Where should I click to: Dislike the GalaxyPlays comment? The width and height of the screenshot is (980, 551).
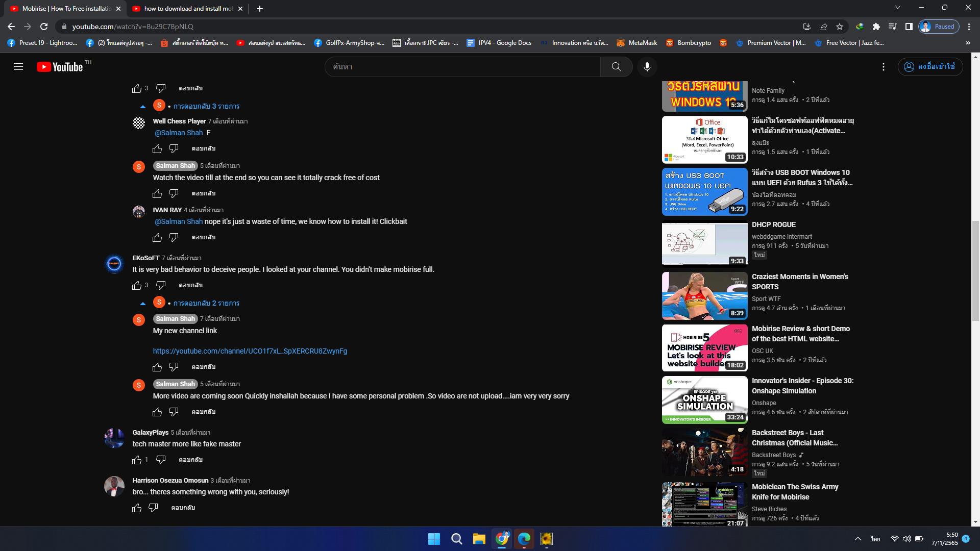click(161, 460)
